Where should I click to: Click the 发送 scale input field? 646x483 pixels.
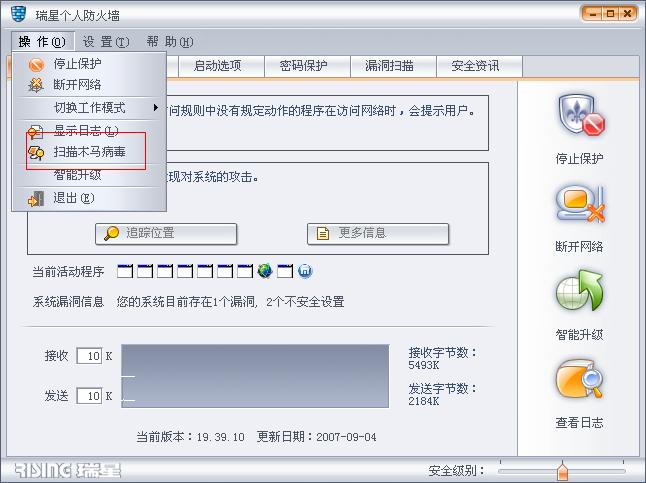click(89, 396)
